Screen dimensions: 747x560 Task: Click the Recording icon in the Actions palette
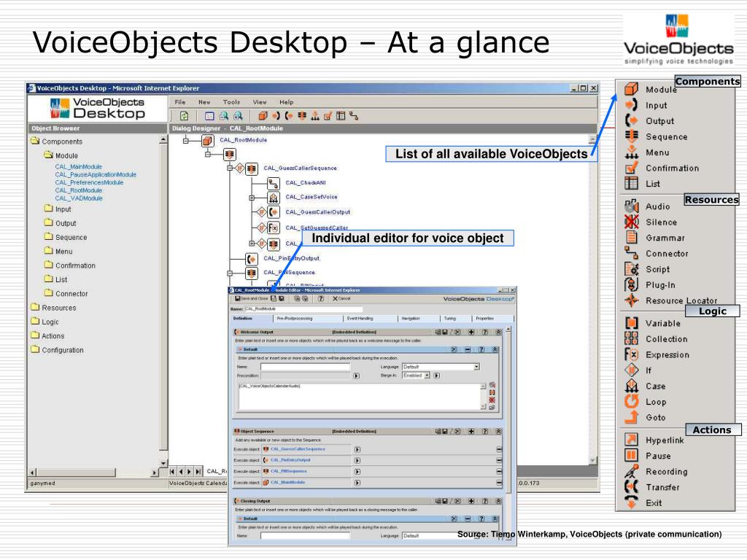[631, 472]
